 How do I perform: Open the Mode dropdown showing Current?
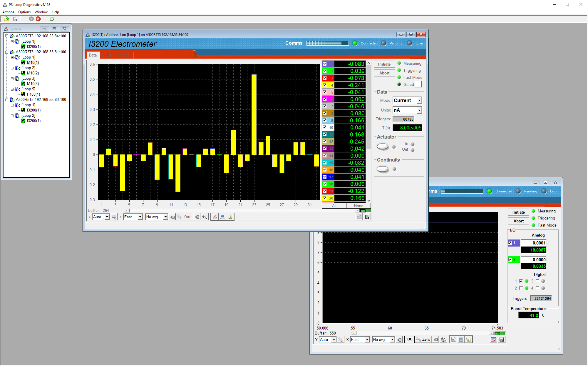pos(419,101)
